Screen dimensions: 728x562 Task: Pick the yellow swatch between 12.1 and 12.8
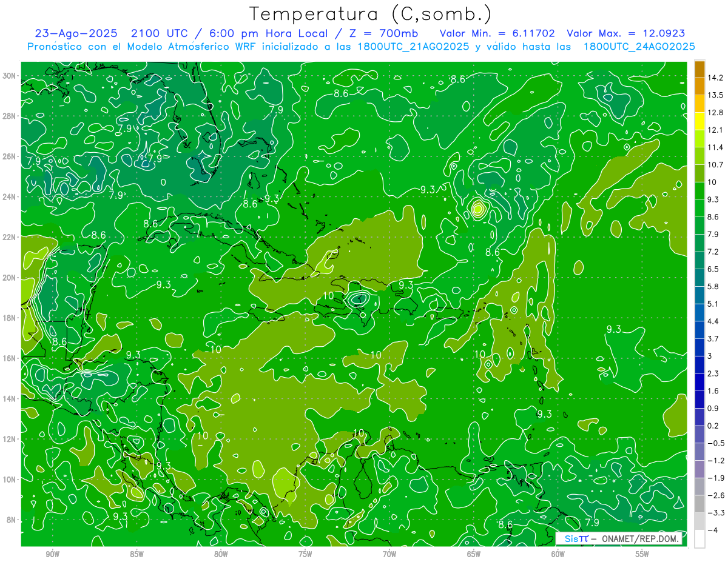(699, 121)
